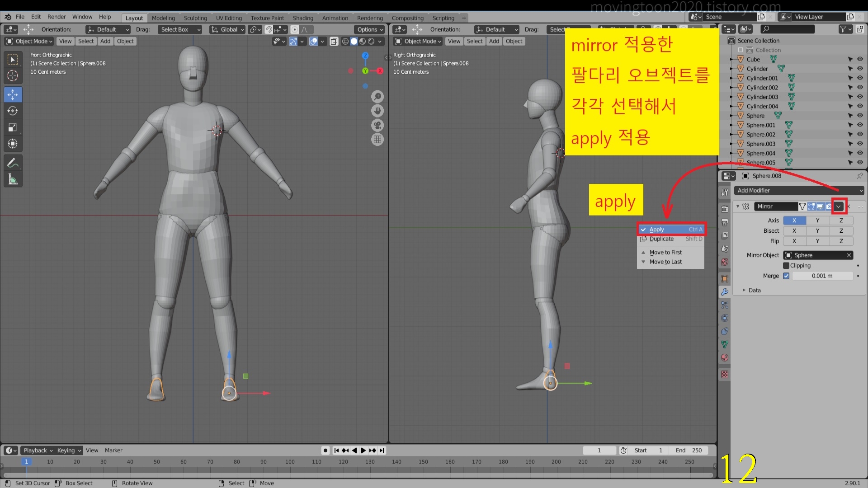
Task: Open the World properties tab
Action: [x=725, y=262]
